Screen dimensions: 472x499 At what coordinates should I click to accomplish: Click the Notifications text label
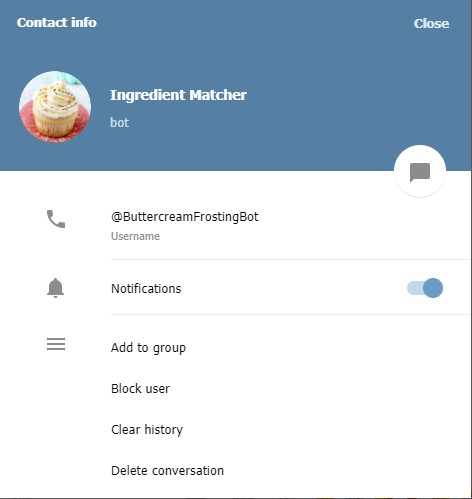pyautogui.click(x=146, y=289)
